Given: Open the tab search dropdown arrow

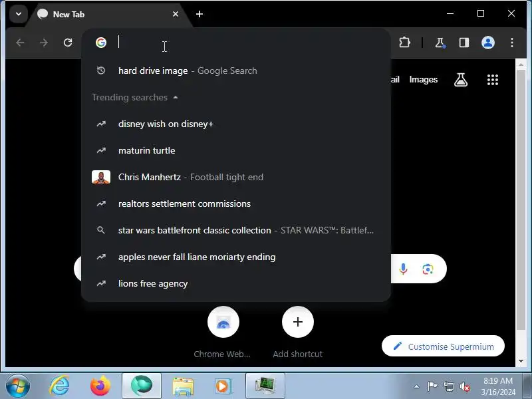Looking at the screenshot, I should pyautogui.click(x=19, y=14).
